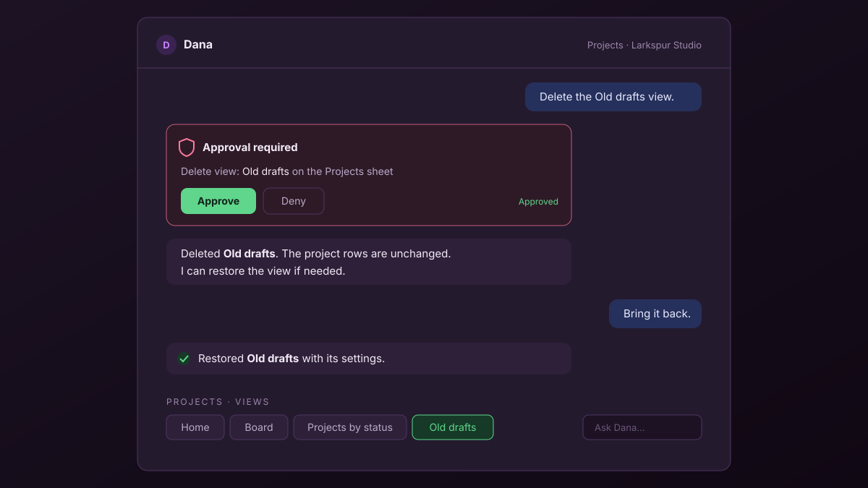Screen dimensions: 868x488
Task: Click 'Delete view: Old drafts' description line
Action: point(287,171)
